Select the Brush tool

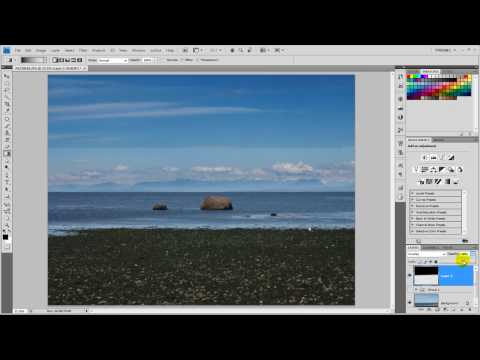pyautogui.click(x=7, y=126)
